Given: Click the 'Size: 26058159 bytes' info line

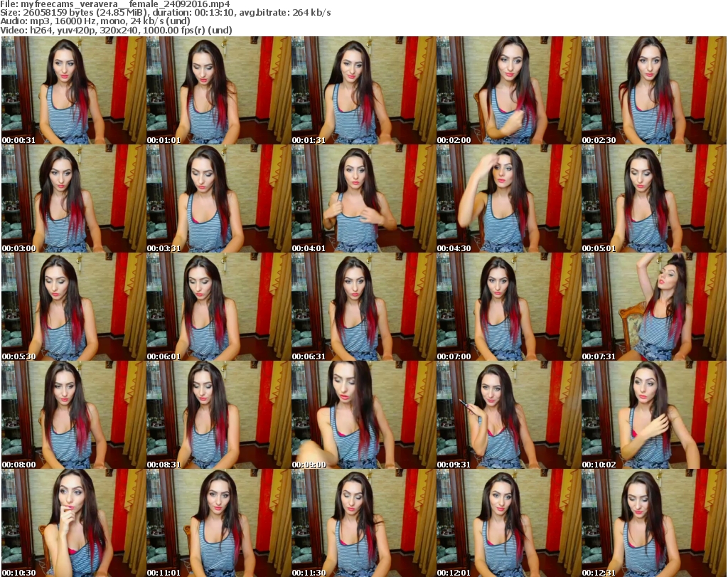Looking at the screenshot, I should click(165, 13).
